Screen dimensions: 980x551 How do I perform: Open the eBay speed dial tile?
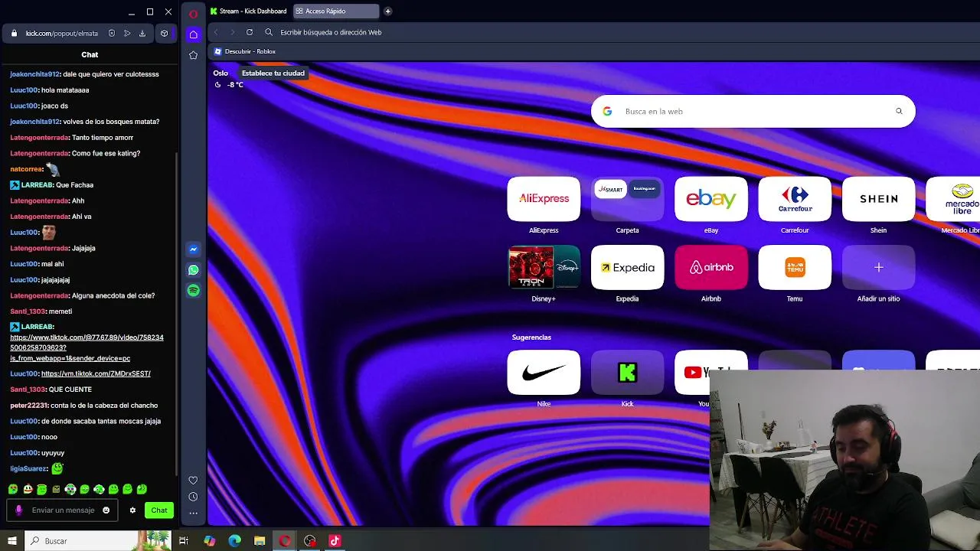pyautogui.click(x=711, y=199)
